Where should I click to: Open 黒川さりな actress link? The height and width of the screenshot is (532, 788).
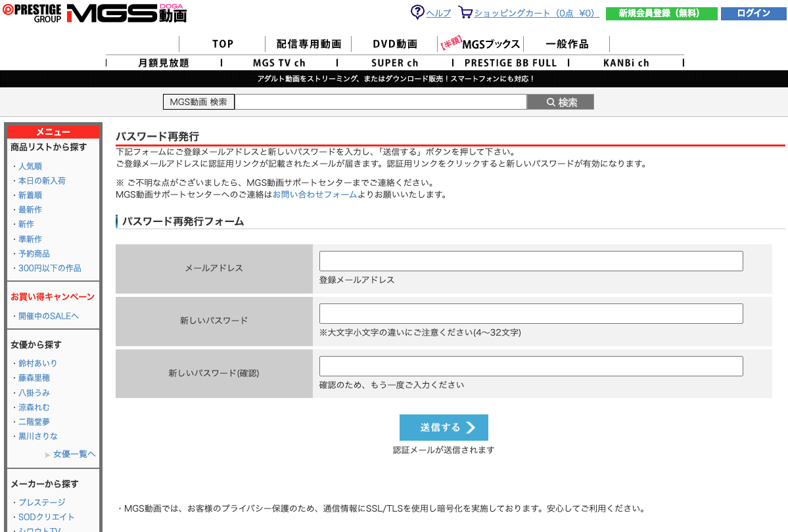point(38,436)
